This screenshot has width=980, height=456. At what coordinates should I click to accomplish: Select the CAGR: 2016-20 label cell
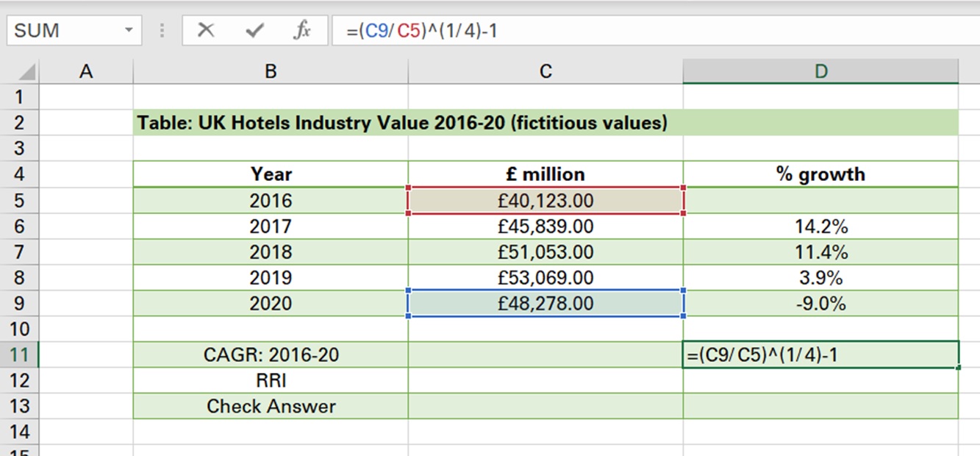270,355
